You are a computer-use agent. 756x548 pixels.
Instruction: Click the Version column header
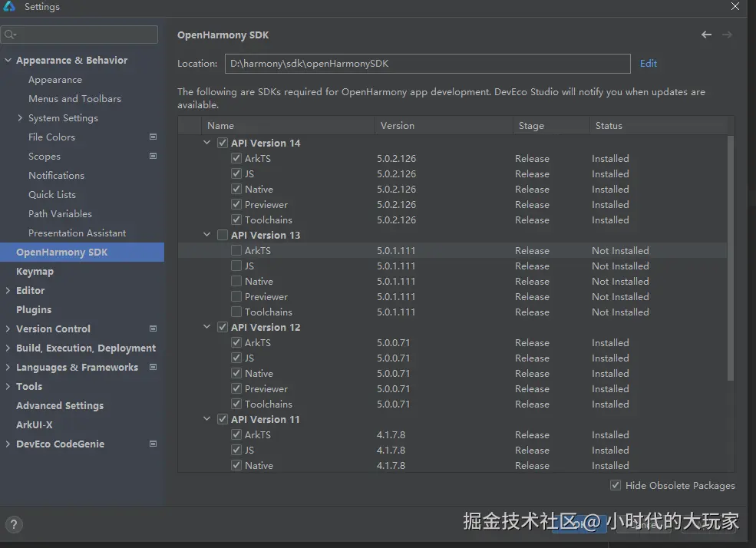click(444, 125)
